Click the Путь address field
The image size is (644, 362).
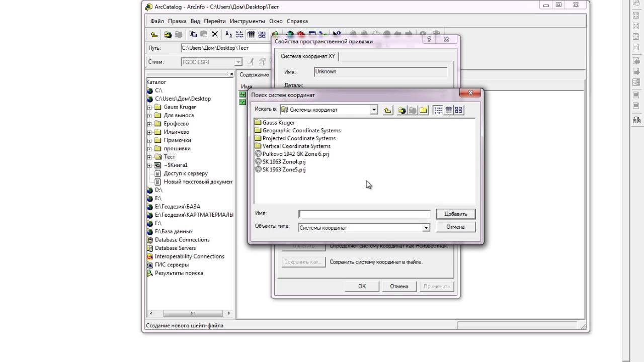(x=225, y=48)
